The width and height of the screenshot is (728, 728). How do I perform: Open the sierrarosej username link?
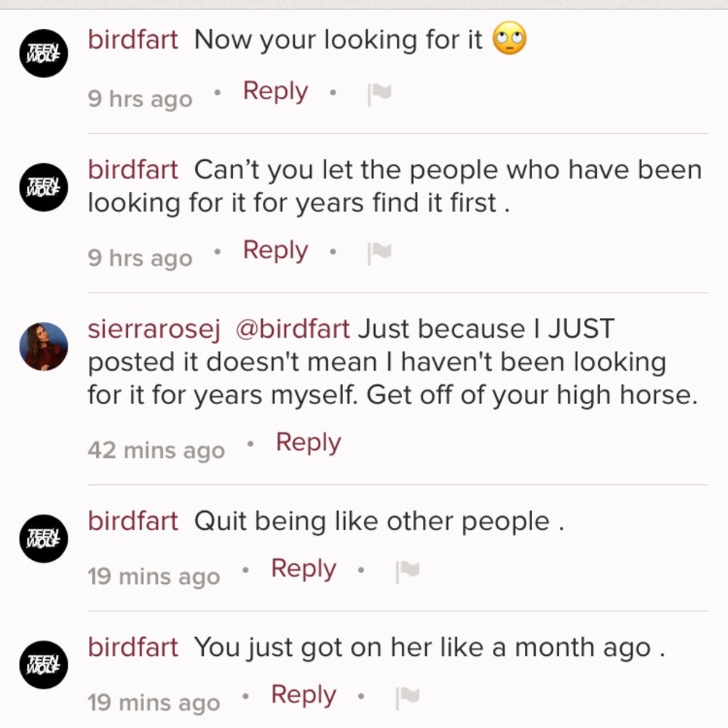tap(154, 329)
